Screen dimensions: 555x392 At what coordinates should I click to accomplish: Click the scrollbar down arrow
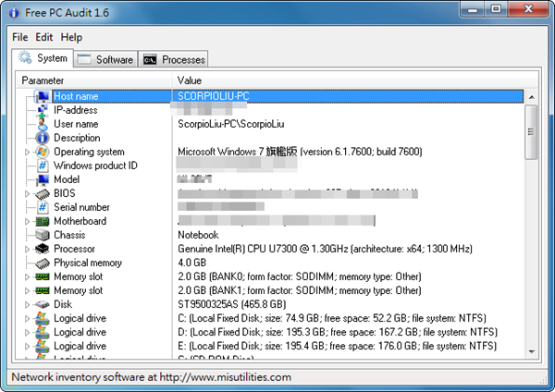point(531,351)
